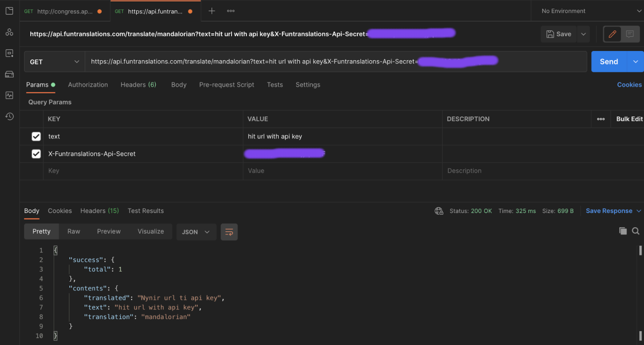Open the Pre-request Script tab
This screenshot has height=345, width=644.
(x=227, y=85)
